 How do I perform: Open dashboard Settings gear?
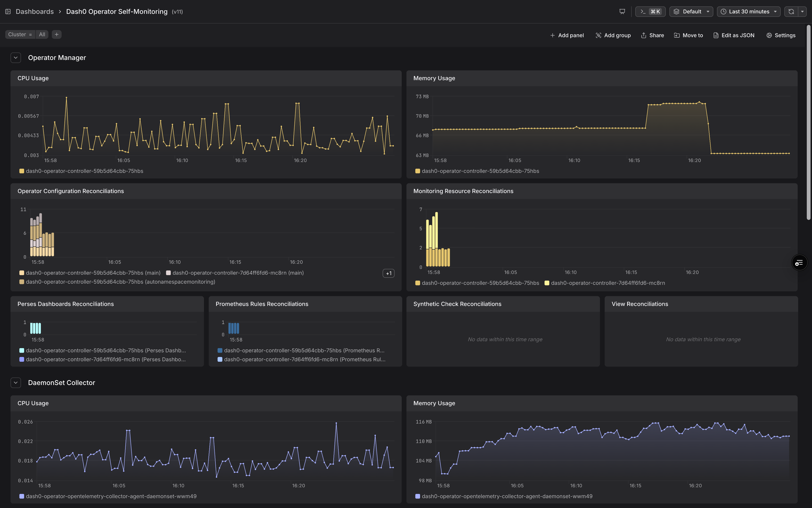[x=781, y=35]
